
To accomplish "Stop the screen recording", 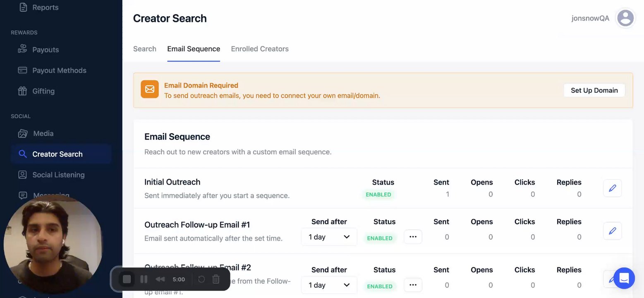I will pyautogui.click(x=127, y=279).
